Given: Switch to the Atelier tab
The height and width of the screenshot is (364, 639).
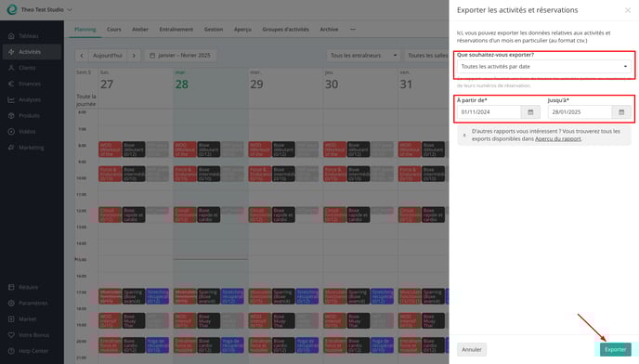Looking at the screenshot, I should tap(139, 30).
